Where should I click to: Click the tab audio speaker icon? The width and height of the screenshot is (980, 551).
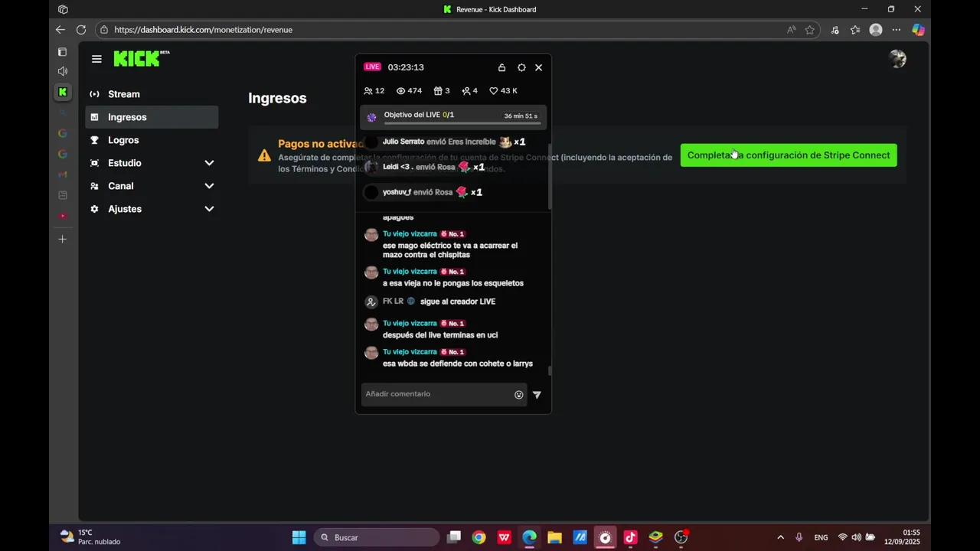click(63, 71)
